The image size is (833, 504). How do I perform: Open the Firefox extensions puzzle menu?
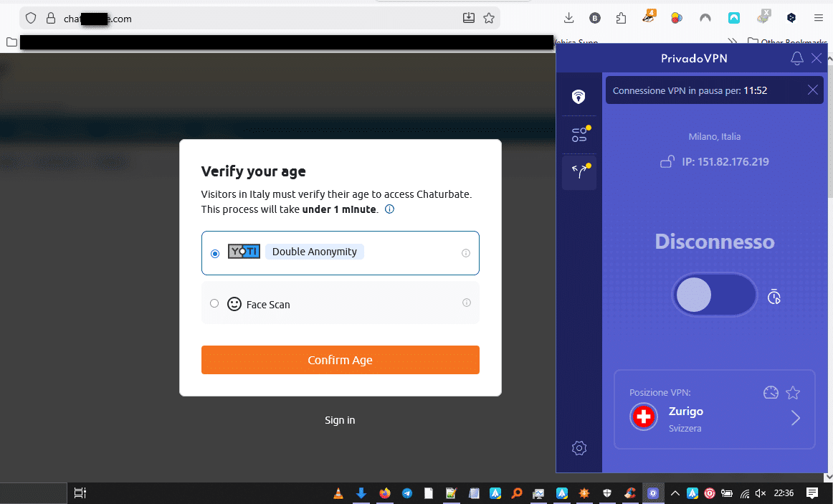click(621, 18)
